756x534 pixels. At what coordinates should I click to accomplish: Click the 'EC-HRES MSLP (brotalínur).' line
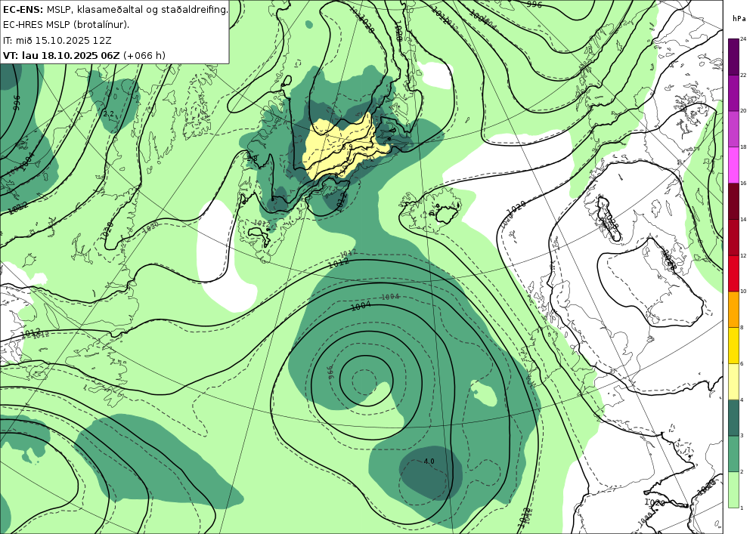tap(66, 25)
